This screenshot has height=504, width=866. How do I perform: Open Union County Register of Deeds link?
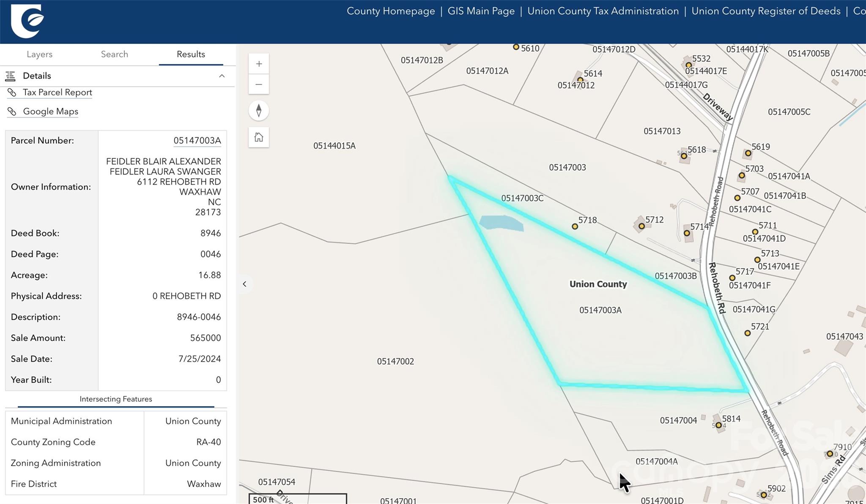(x=766, y=11)
